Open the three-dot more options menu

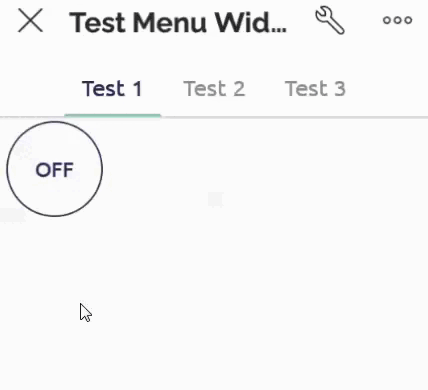click(x=397, y=20)
